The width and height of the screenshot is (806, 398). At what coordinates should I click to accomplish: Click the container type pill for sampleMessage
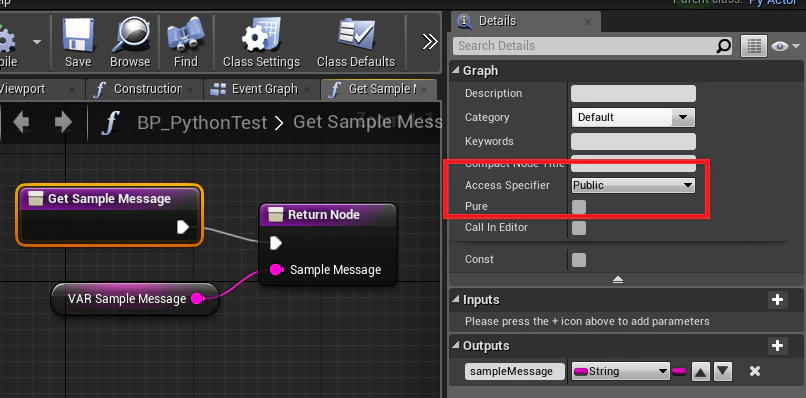(679, 371)
